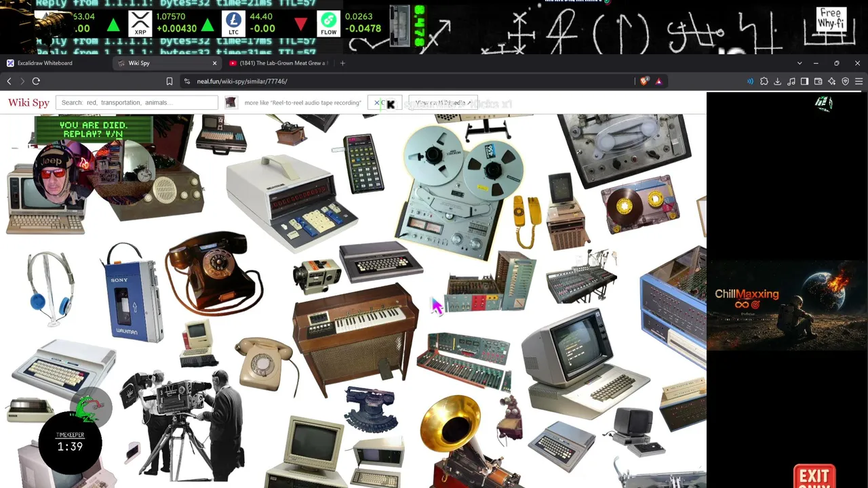Select the Wiki Spy tab
The width and height of the screenshot is (868, 488).
[x=167, y=63]
